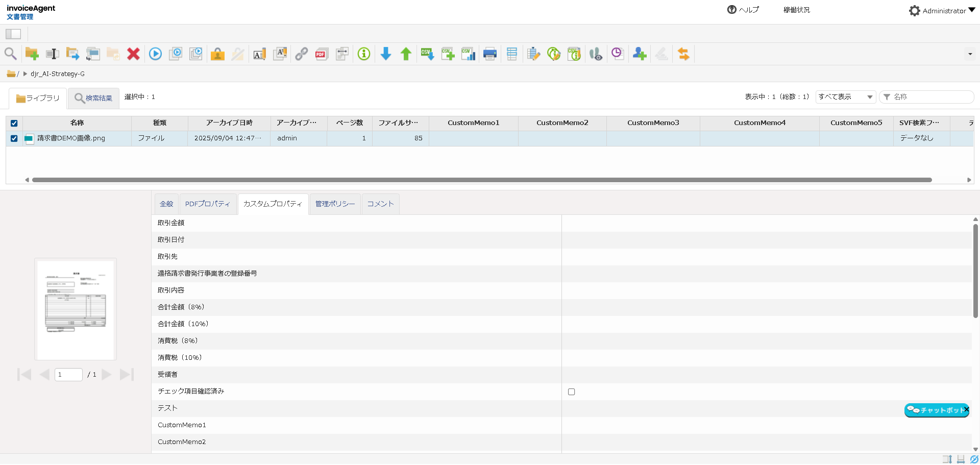This screenshot has width=980, height=465.
Task: Click the horizontal scrollbar under the file list
Action: (x=482, y=180)
